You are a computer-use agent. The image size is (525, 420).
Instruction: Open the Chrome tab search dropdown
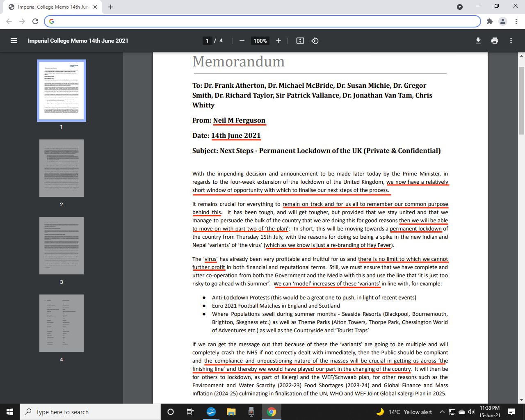click(460, 7)
